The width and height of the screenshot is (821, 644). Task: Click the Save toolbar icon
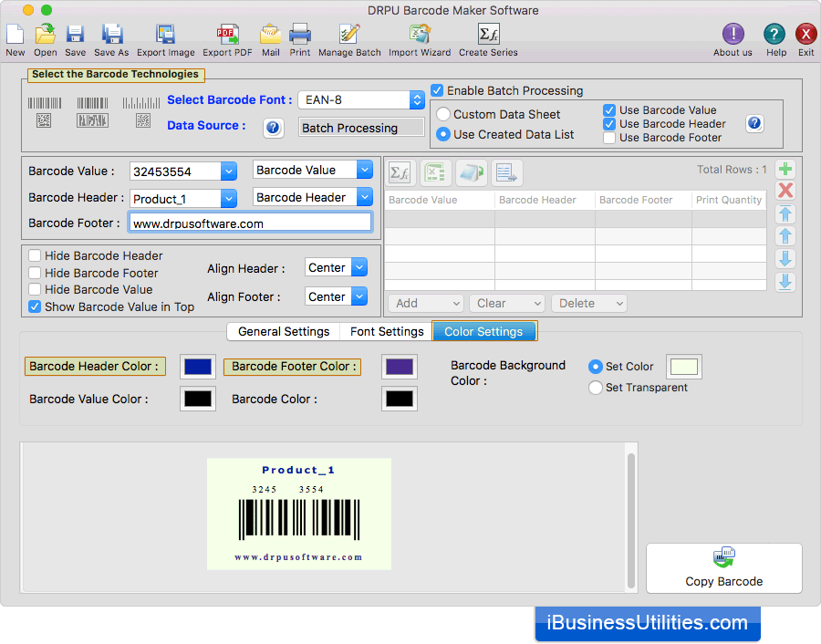(x=76, y=35)
